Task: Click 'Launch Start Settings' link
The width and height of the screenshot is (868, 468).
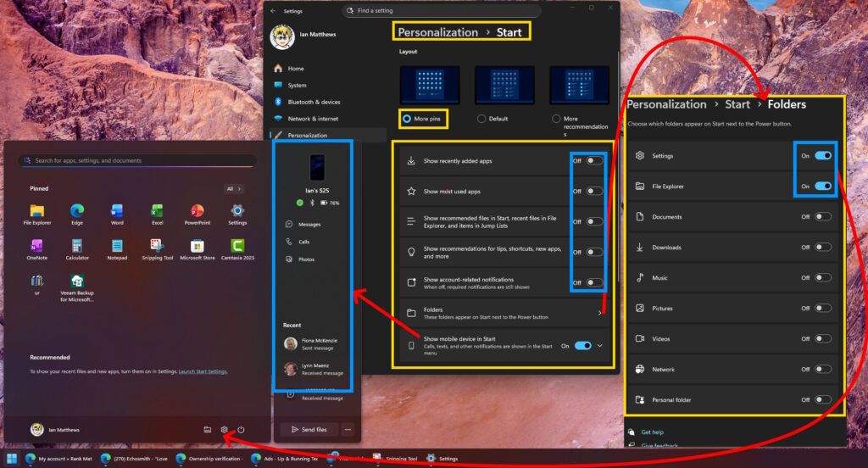Action: [x=203, y=371]
